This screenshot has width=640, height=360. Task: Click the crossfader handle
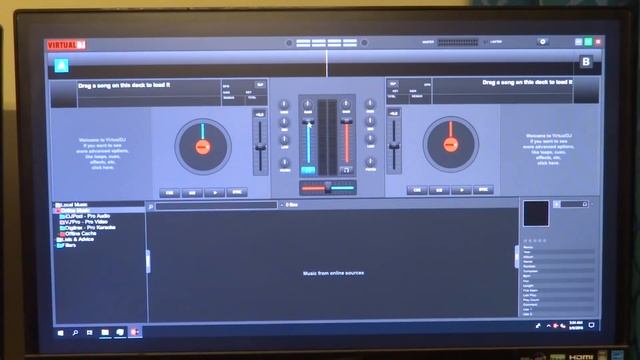point(328,187)
